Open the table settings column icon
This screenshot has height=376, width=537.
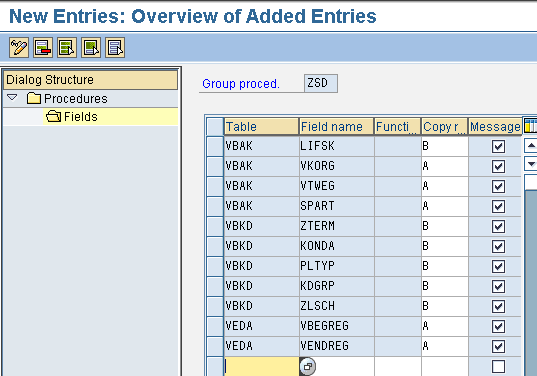[x=530, y=126]
